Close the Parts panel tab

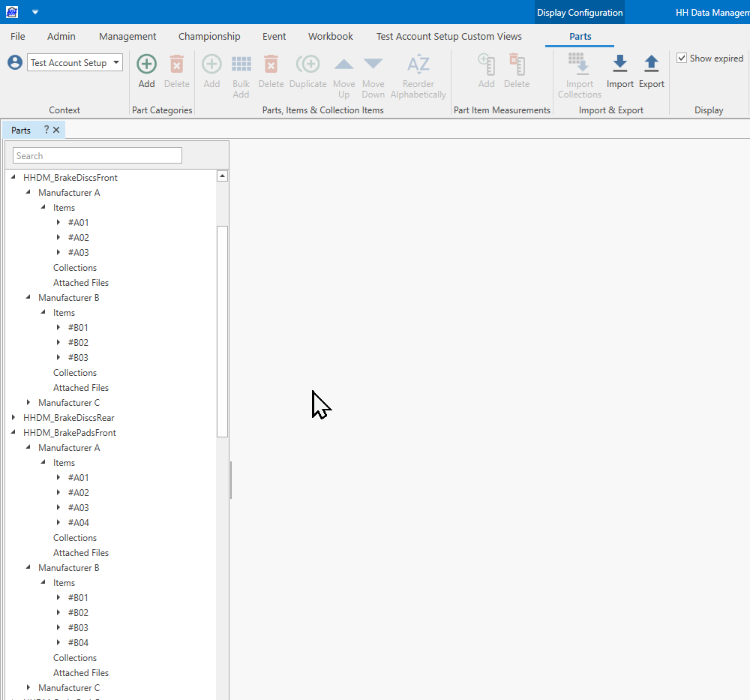(x=56, y=130)
